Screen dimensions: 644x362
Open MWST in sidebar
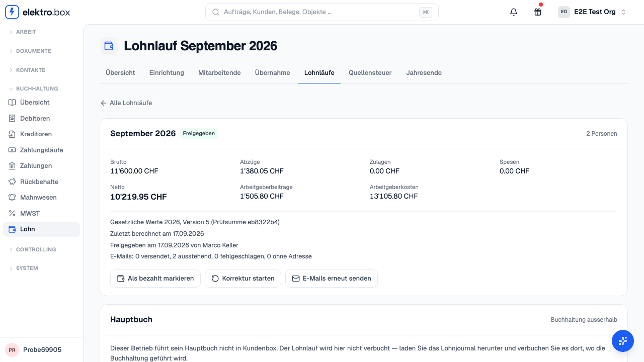[x=41, y=213]
